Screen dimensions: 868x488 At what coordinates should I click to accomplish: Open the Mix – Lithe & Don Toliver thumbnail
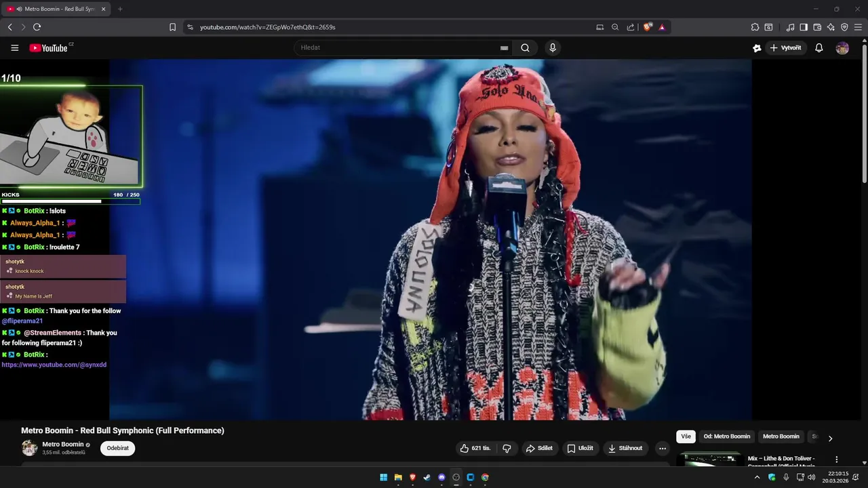[x=709, y=460]
